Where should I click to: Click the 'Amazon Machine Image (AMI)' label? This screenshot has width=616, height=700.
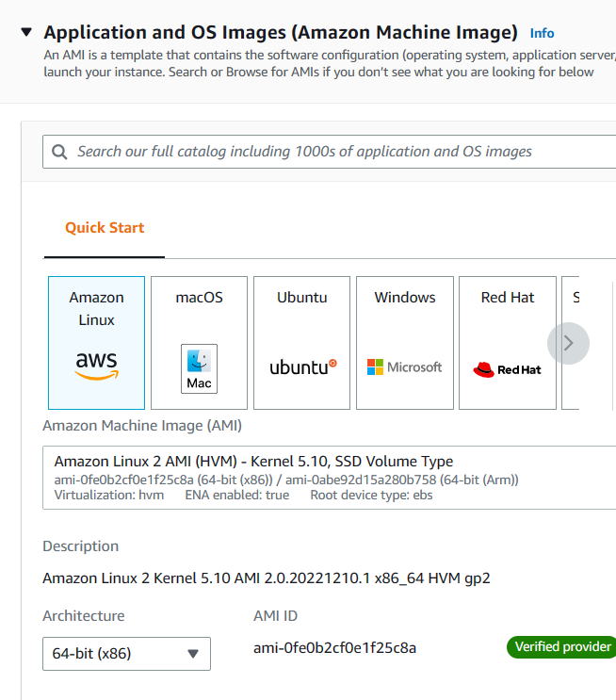tap(142, 426)
